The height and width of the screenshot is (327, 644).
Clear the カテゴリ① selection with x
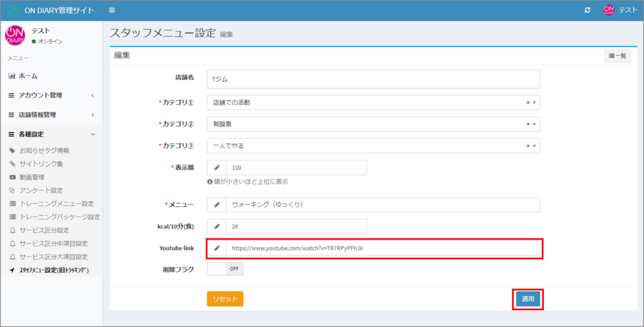click(528, 103)
